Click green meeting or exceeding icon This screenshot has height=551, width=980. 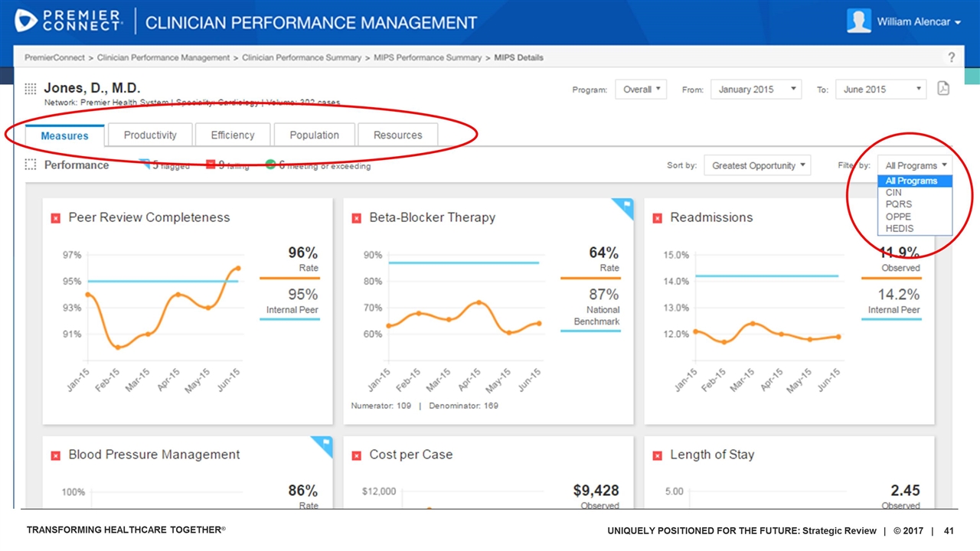coord(271,164)
